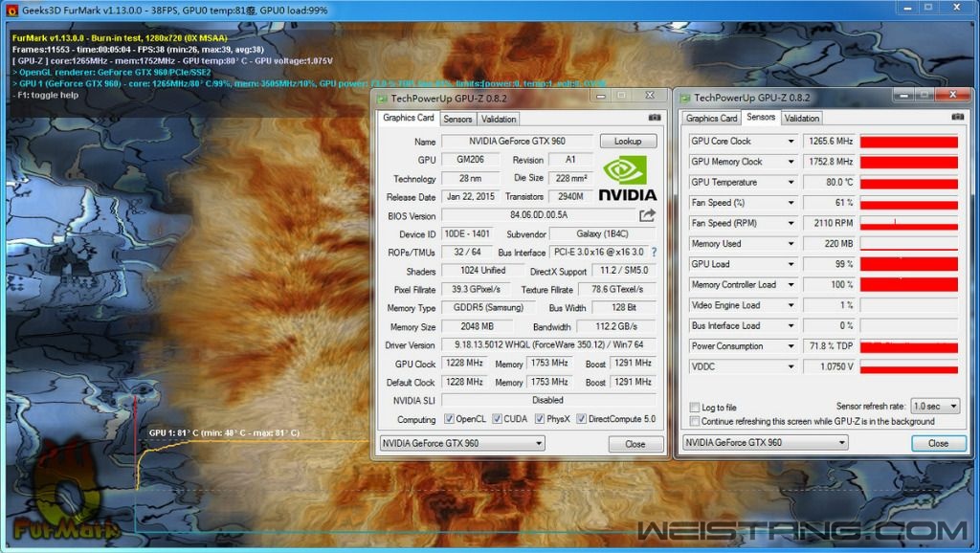Click the NVIDIA logo in GPU-Z
Screen dimensions: 980x553
(628, 178)
